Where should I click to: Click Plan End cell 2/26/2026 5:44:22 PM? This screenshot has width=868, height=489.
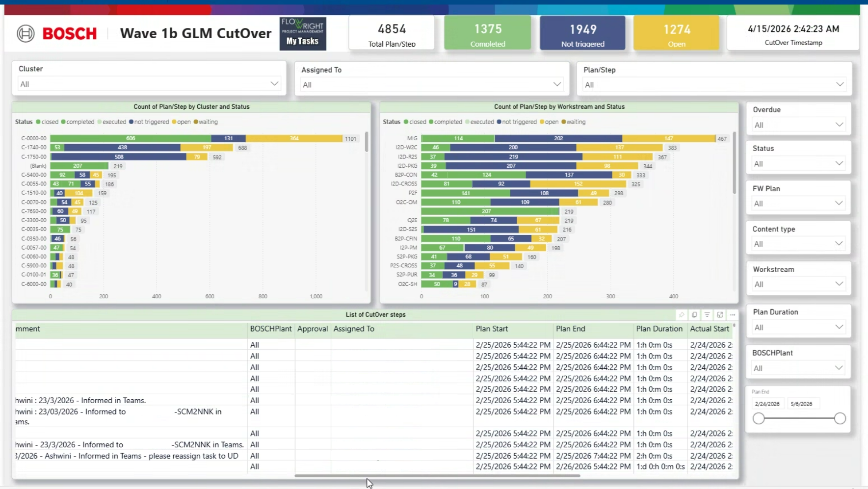point(593,466)
